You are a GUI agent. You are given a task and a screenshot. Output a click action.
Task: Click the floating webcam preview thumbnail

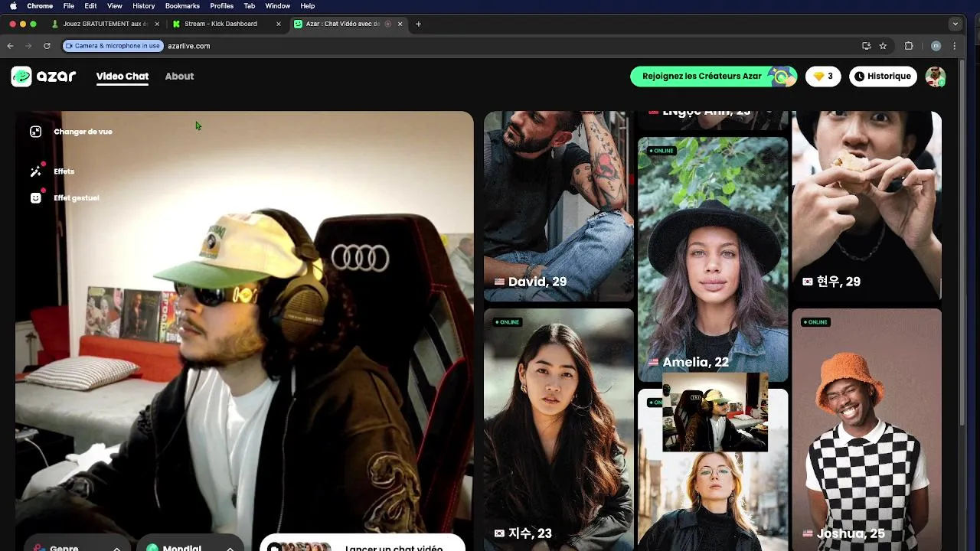715,412
